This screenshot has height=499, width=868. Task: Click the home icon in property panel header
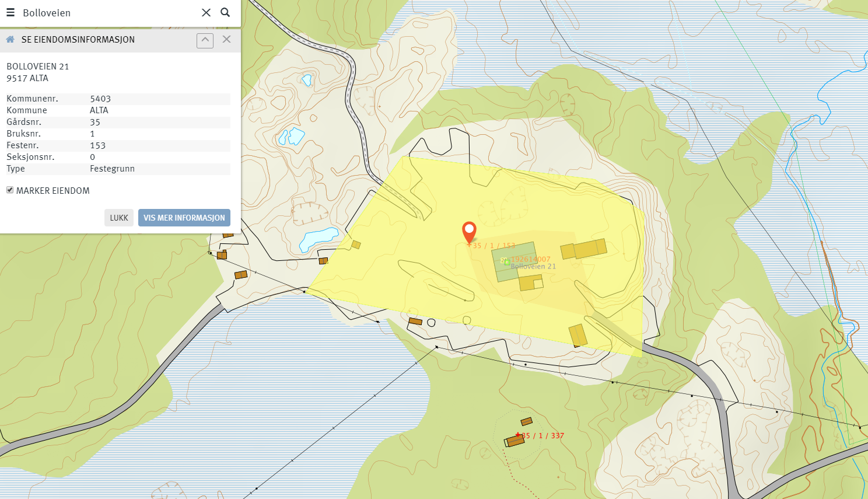10,40
